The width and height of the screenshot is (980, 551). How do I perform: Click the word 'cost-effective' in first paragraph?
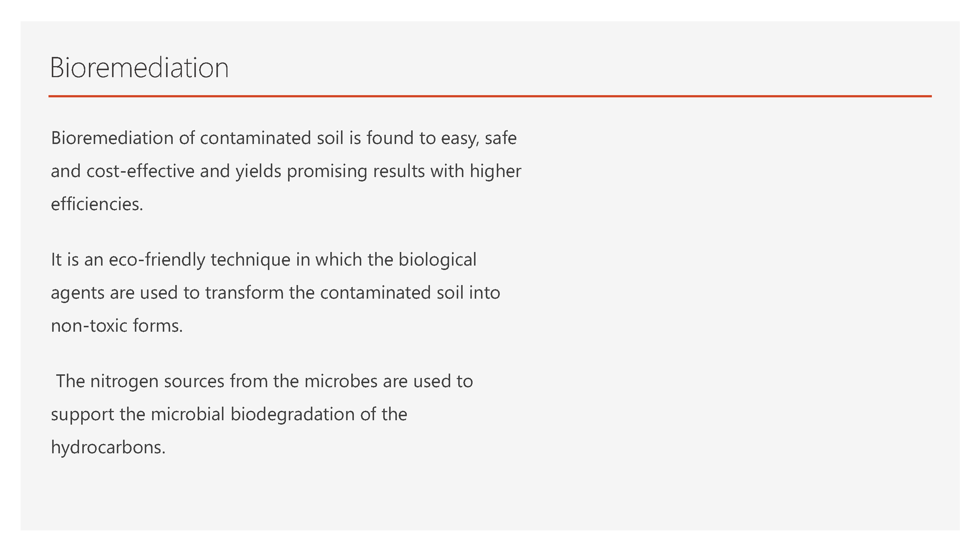tap(140, 171)
